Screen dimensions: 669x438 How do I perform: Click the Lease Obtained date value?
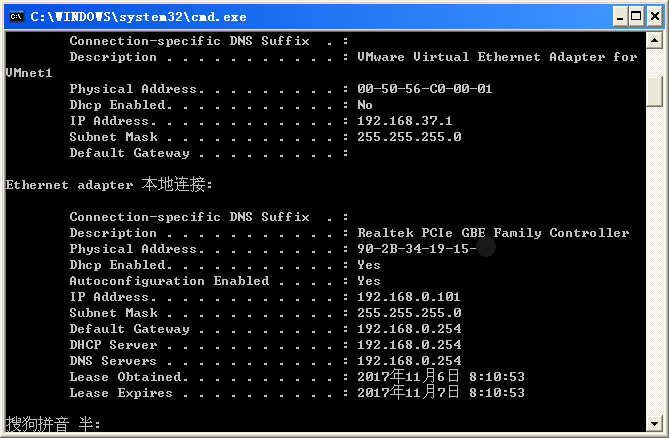(441, 376)
